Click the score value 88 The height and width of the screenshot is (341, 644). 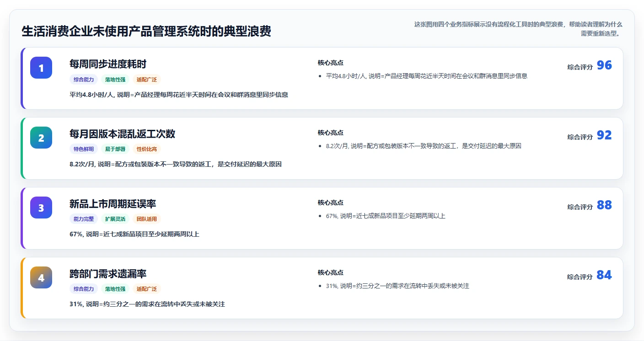click(x=604, y=205)
